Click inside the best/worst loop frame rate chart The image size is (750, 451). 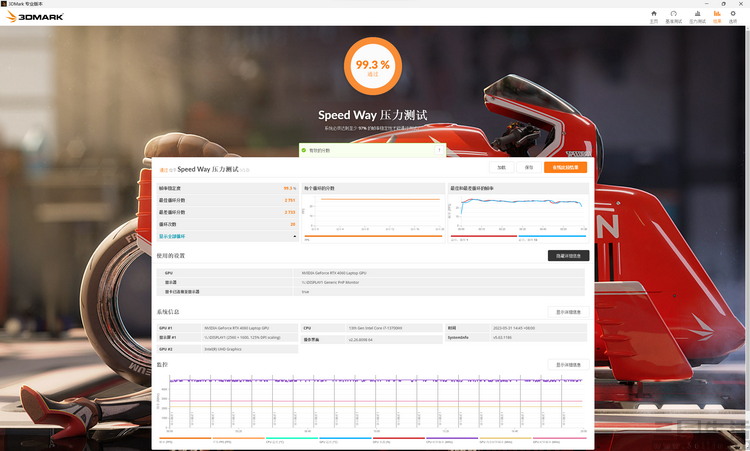coord(520,213)
